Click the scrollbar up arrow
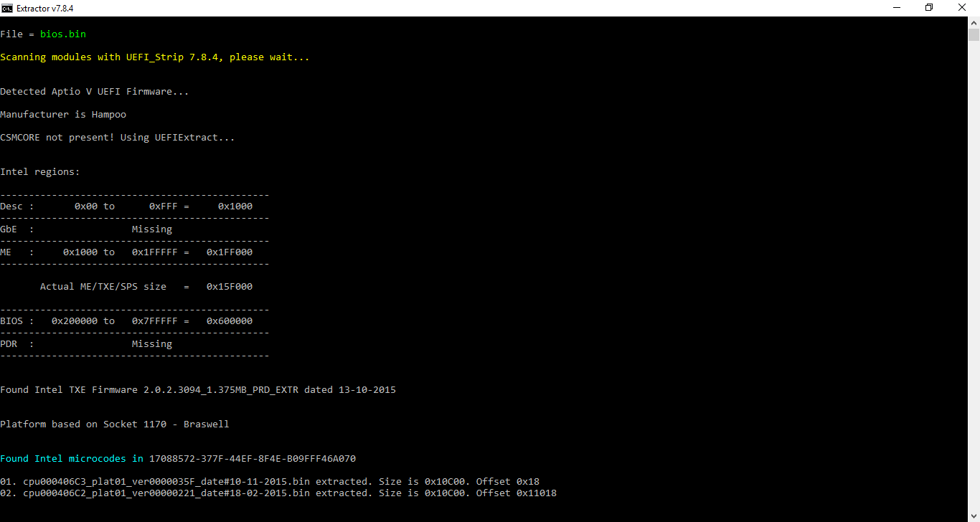 tap(974, 22)
